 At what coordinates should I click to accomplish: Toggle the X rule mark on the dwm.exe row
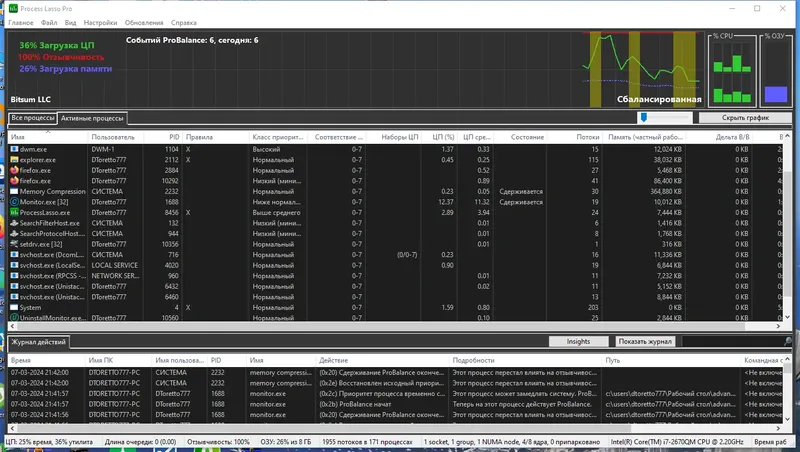coord(188,149)
